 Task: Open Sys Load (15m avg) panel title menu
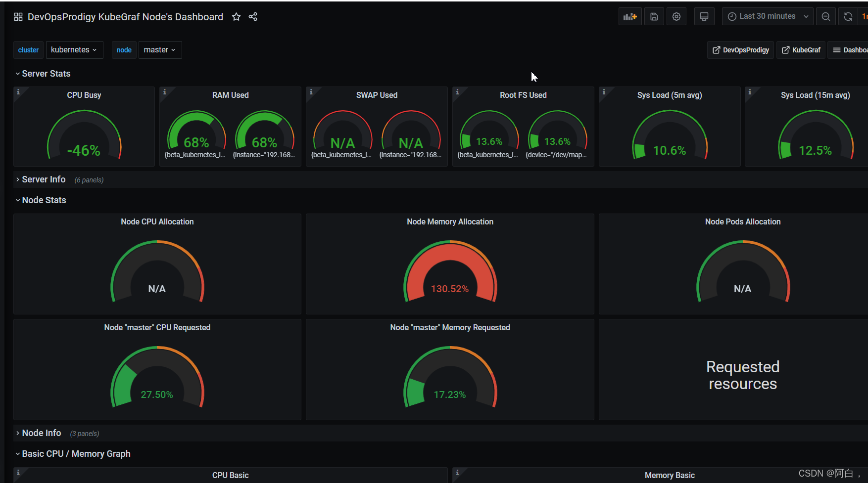[x=816, y=95]
